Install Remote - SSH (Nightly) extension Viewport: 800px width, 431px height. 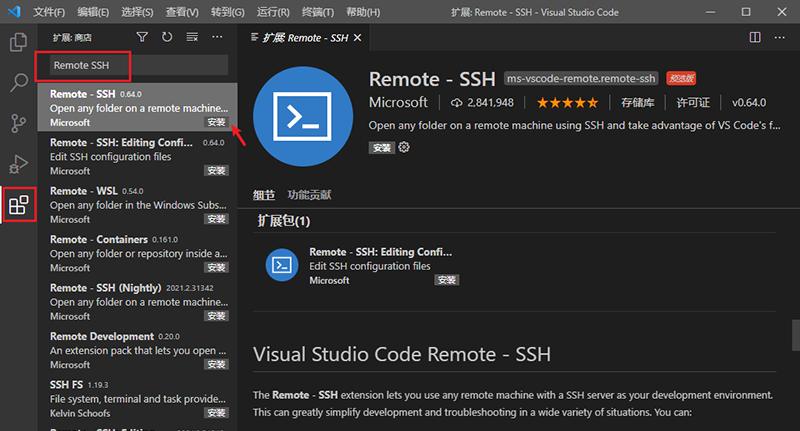pos(216,316)
